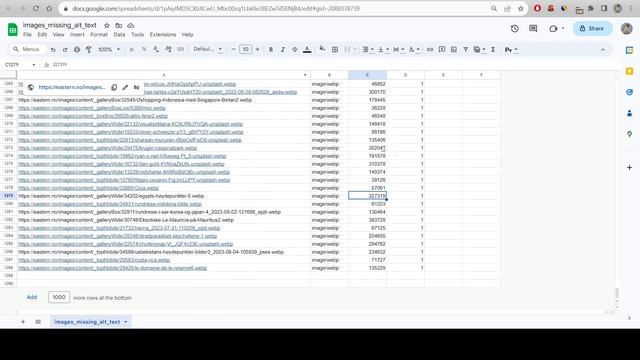
Task: Decrease the font size with minus button
Action: coord(233,49)
